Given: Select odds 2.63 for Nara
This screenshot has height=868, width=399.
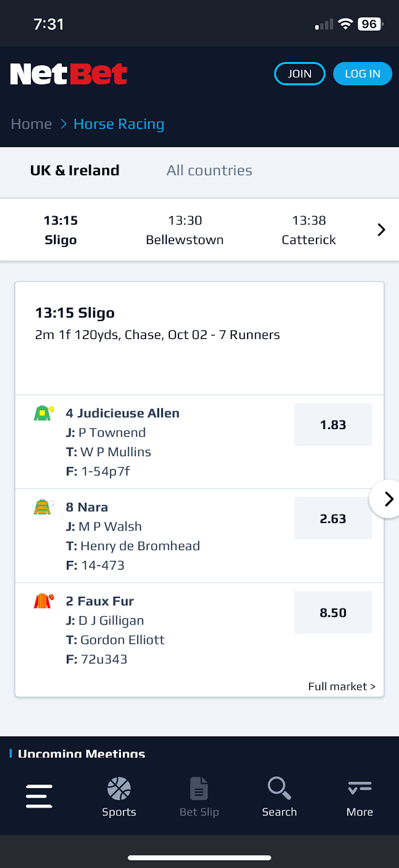Looking at the screenshot, I should pos(333,518).
